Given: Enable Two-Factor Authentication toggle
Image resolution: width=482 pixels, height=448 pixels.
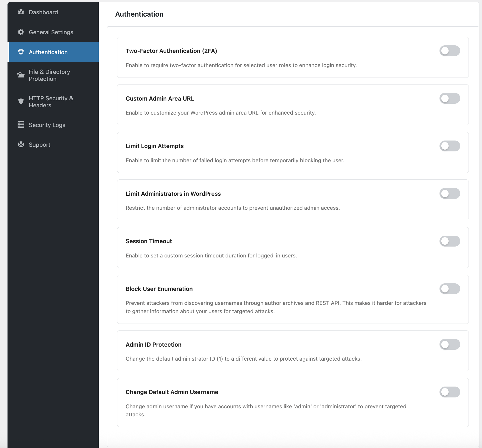Looking at the screenshot, I should (450, 51).
